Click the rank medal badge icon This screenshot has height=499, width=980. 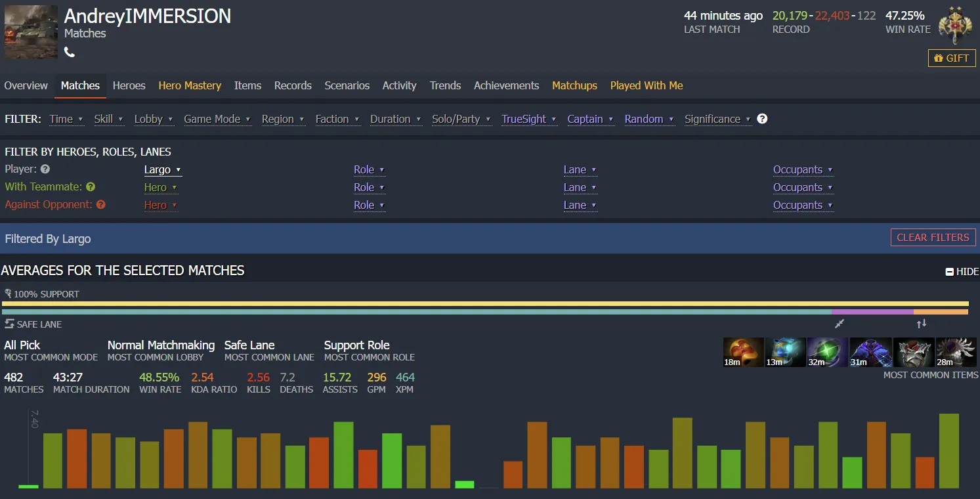954,26
